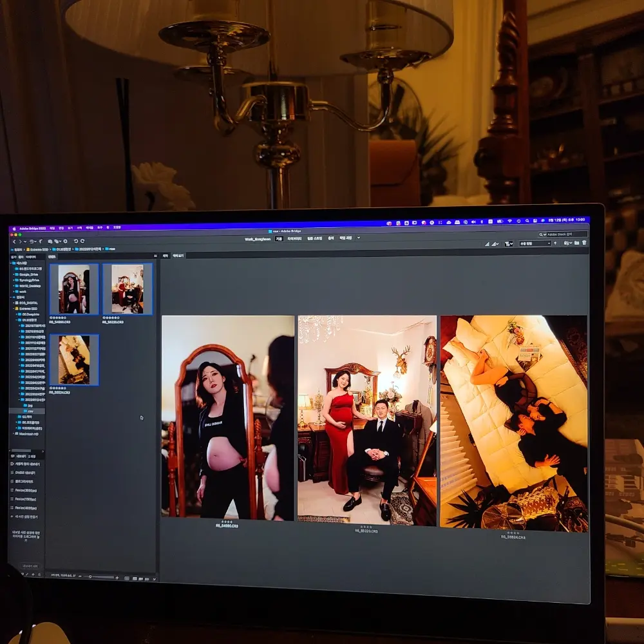Image resolution: width=644 pixels, height=644 pixels.
Task: Decrease thumbnail size with minus icon
Action: click(x=80, y=576)
